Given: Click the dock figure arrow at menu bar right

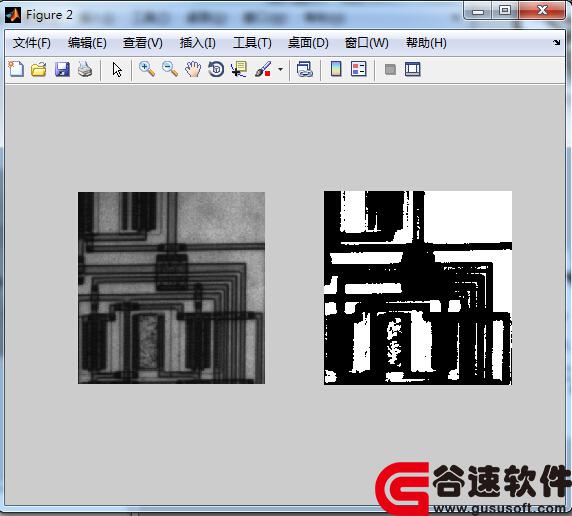Looking at the screenshot, I should (556, 43).
